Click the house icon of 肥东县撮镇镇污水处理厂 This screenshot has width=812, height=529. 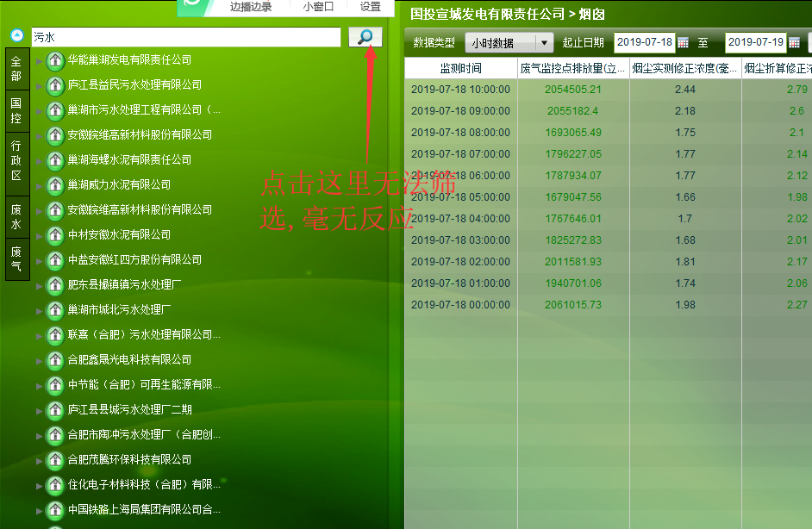point(55,285)
